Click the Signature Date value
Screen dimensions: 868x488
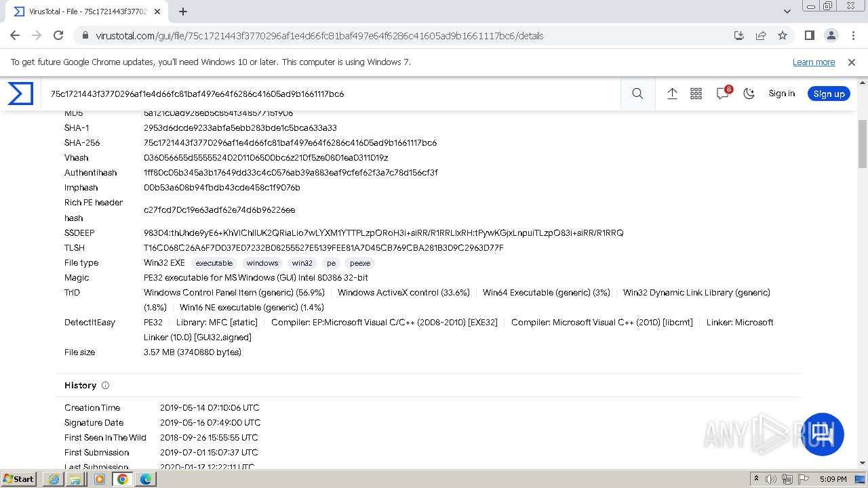coord(210,423)
